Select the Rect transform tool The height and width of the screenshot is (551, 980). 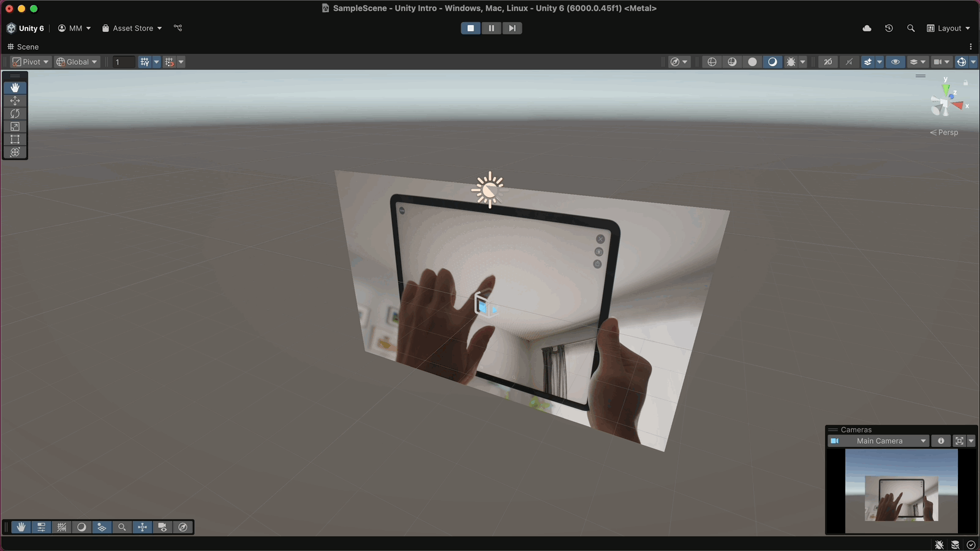pyautogui.click(x=15, y=140)
